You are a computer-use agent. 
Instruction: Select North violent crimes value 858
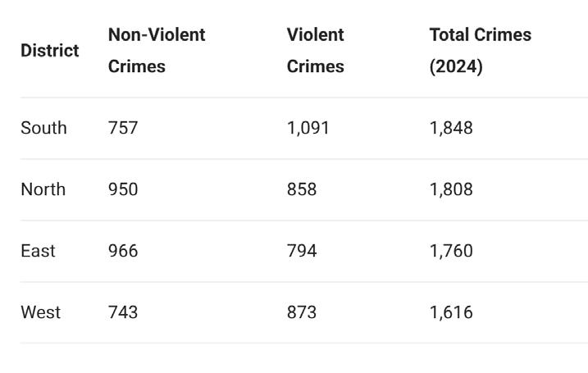[302, 189]
